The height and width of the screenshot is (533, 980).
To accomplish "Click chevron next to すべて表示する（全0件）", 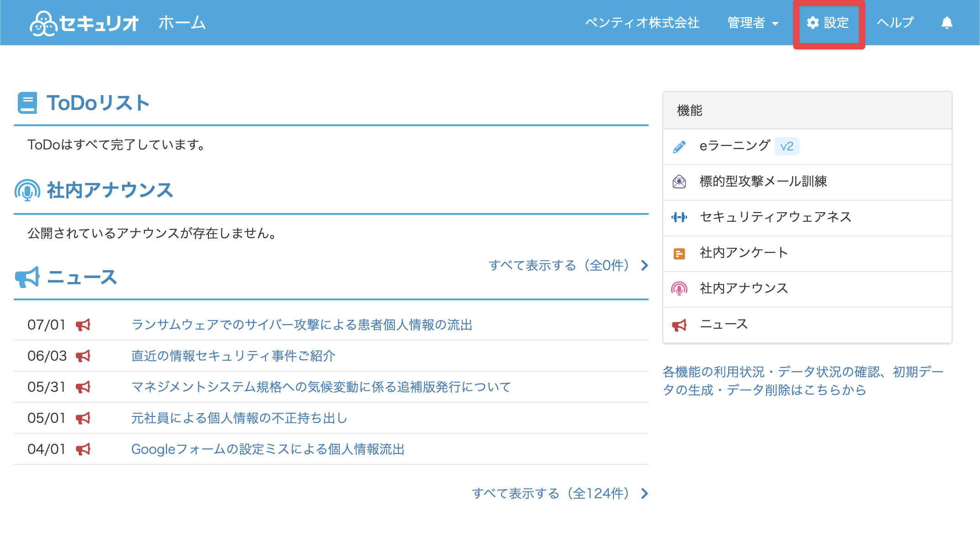I will coord(644,265).
